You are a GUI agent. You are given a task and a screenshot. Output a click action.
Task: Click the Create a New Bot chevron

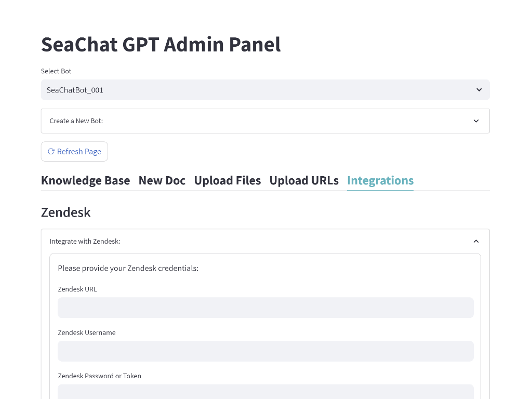[476, 121]
